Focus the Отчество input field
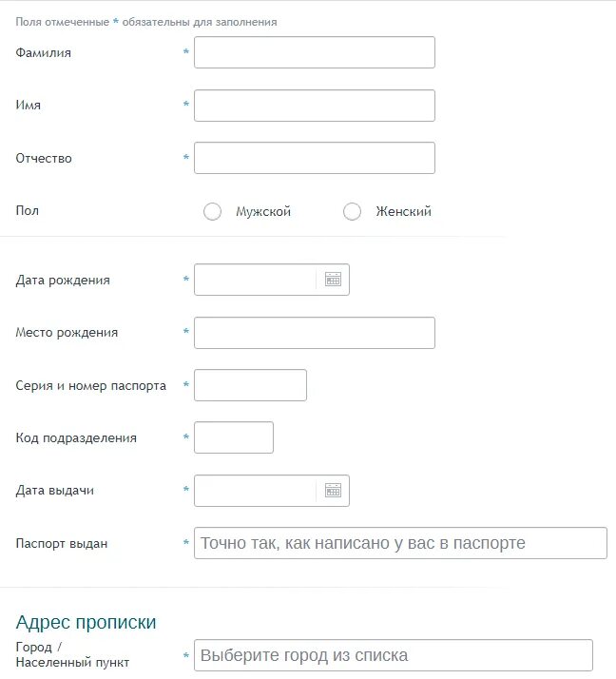616x679 pixels. (315, 158)
